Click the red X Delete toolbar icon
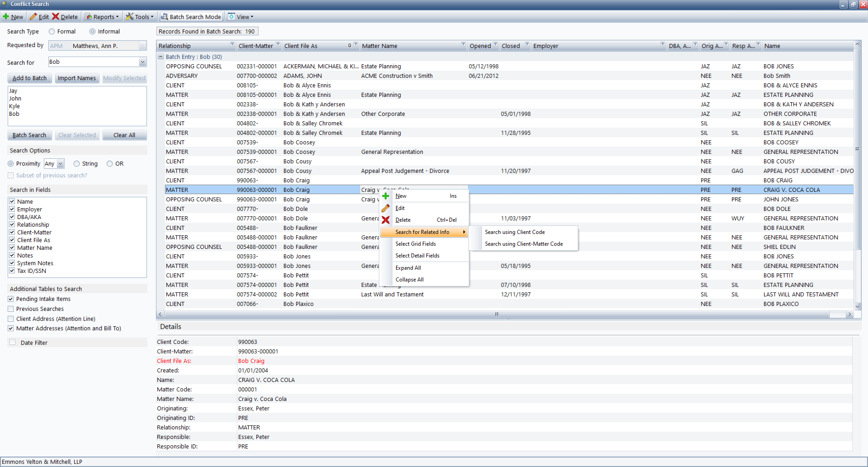Image resolution: width=868 pixels, height=467 pixels. (x=56, y=17)
